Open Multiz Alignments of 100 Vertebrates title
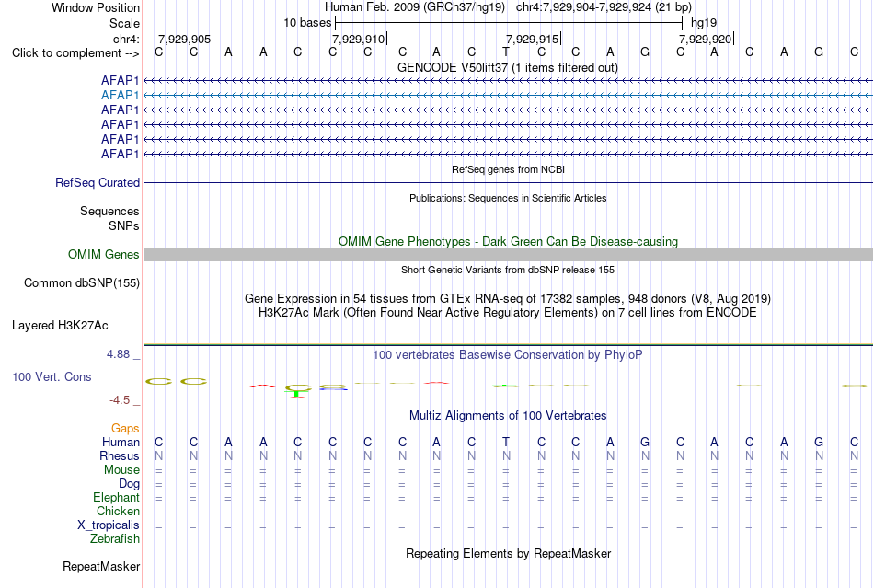Image resolution: width=874 pixels, height=588 pixels. (x=508, y=416)
